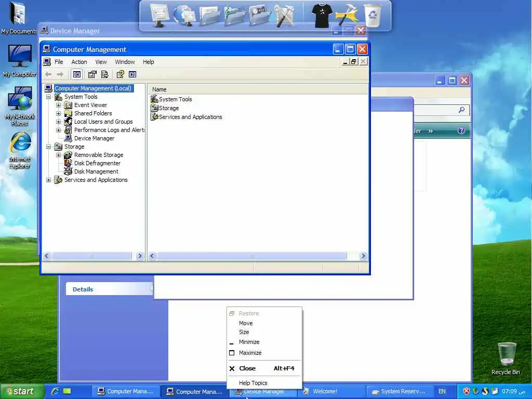Open Recycle Bin on the desktop
532x399 pixels.
(506, 358)
